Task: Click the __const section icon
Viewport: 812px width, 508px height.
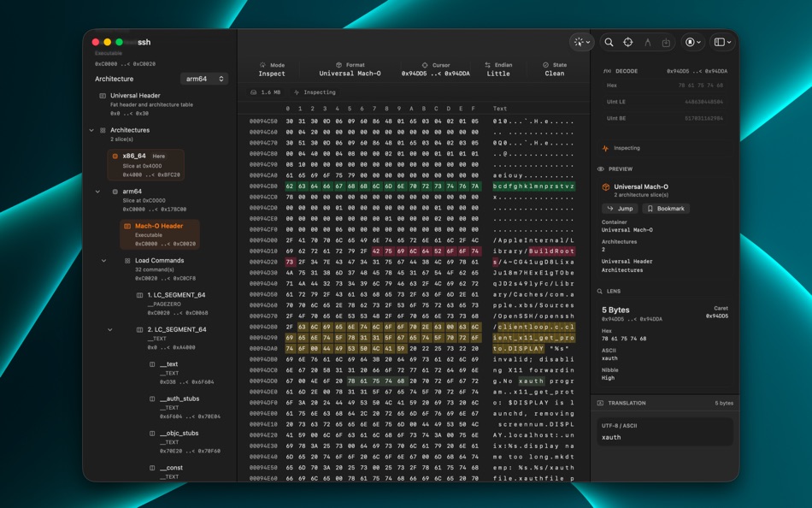Action: tap(152, 468)
